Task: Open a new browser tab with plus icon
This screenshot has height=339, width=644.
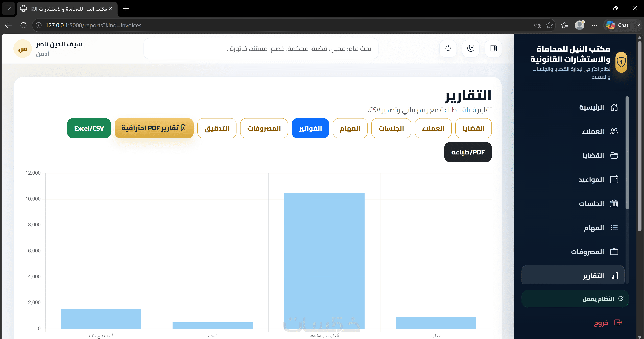Action: coord(126,9)
